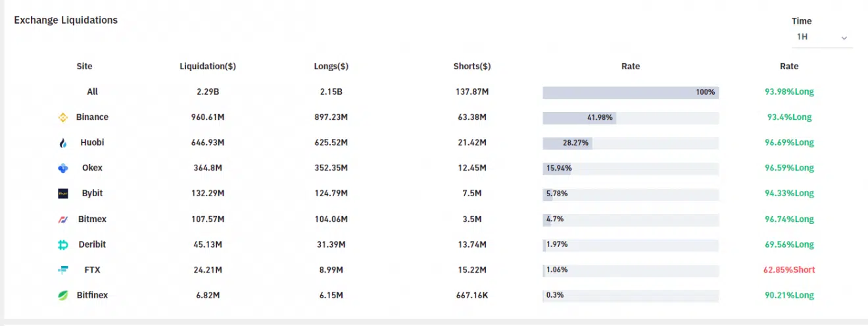Click the Binance exchange logo icon
The image size is (868, 326).
(63, 117)
